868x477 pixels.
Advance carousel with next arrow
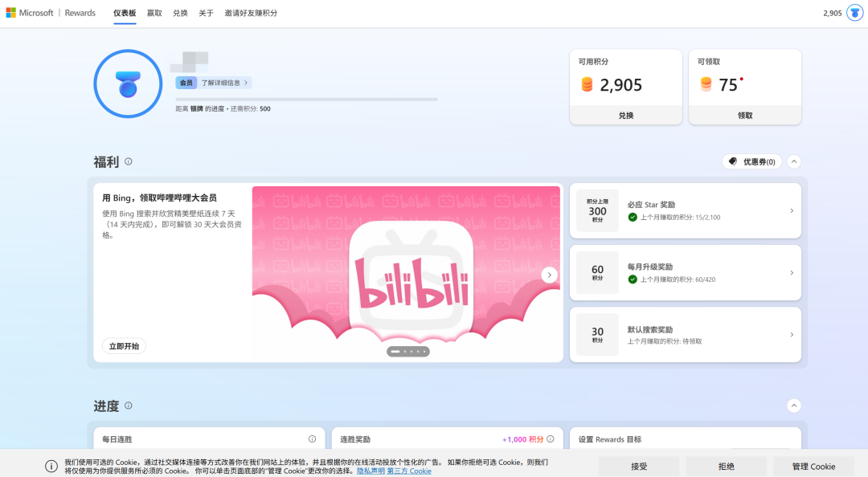click(x=550, y=275)
